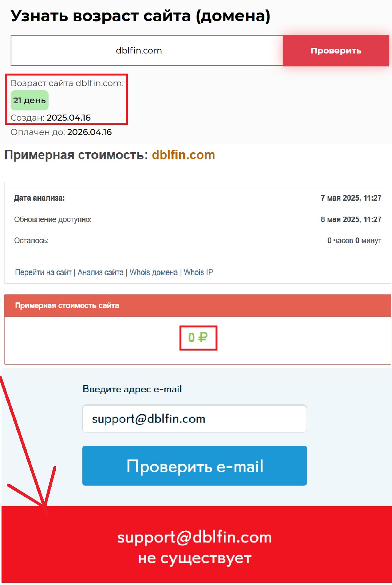Click the red не существует result banner
This screenshot has width=392, height=585.
point(197,544)
